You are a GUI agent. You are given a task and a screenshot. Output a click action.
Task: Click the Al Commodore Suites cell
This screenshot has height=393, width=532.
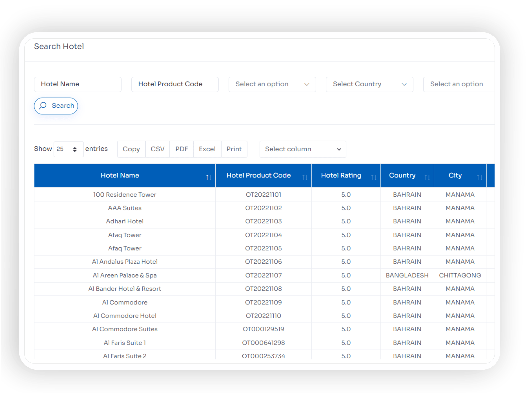(x=125, y=329)
